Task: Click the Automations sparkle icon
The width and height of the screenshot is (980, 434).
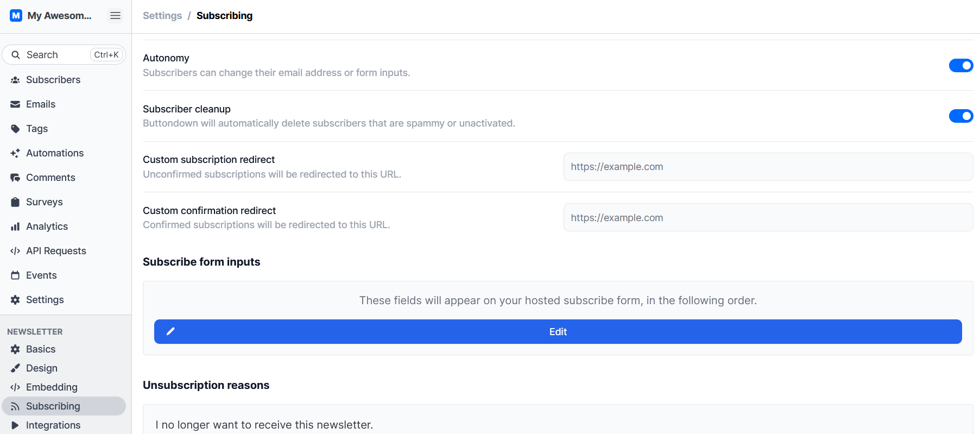Action: (15, 153)
